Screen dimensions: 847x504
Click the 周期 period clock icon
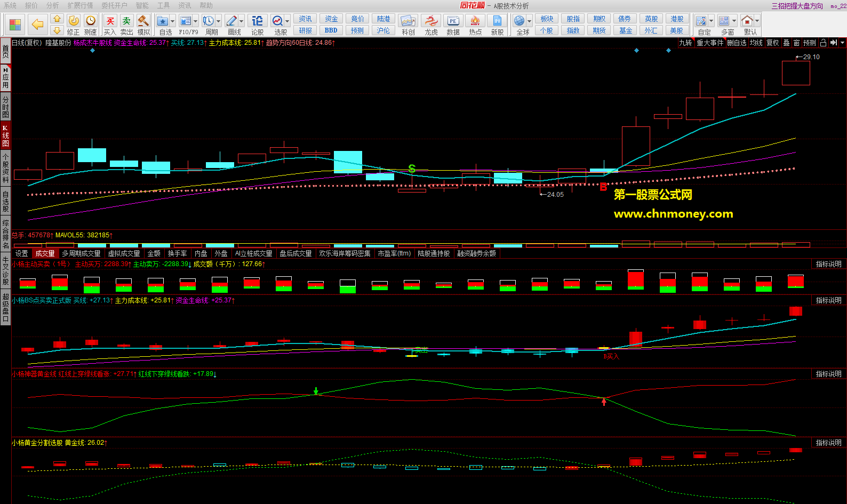(x=208, y=21)
